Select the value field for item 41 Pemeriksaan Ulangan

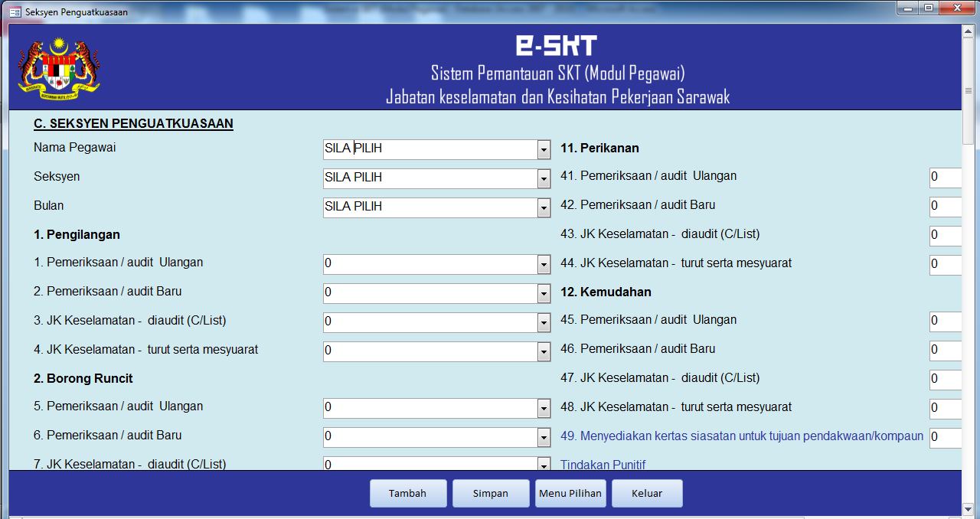point(946,178)
